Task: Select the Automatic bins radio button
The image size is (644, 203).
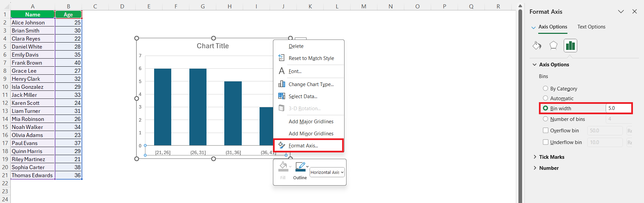Action: pos(545,98)
